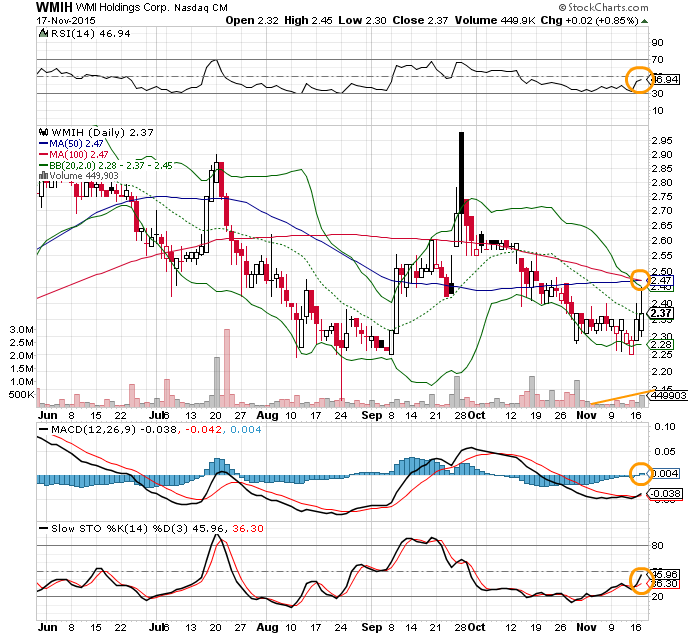This screenshot has height=634, width=688.
Task: Click the 0.10 level on MACD axis
Action: [665, 427]
